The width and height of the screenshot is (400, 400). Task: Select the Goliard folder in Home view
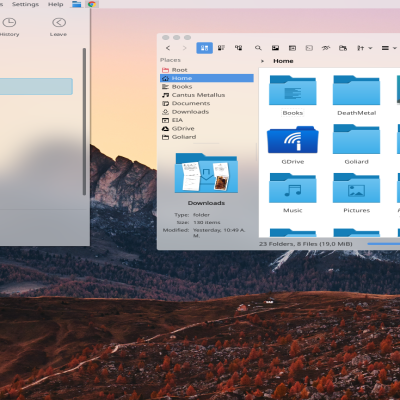pos(356,139)
